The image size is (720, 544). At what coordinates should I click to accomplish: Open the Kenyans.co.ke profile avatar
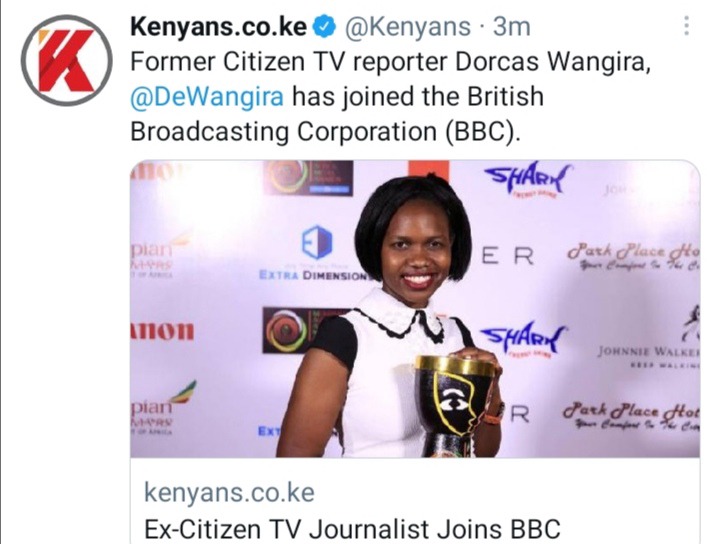click(x=67, y=61)
